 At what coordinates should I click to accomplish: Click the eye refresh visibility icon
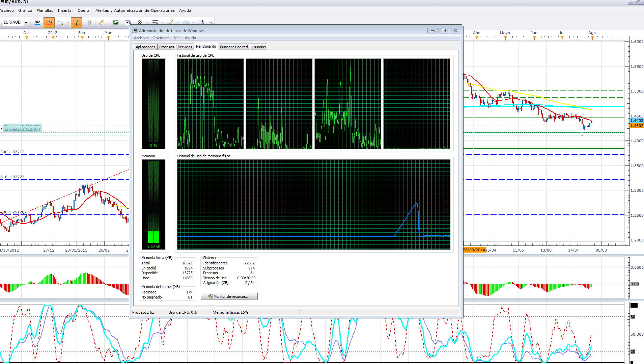pos(89,22)
